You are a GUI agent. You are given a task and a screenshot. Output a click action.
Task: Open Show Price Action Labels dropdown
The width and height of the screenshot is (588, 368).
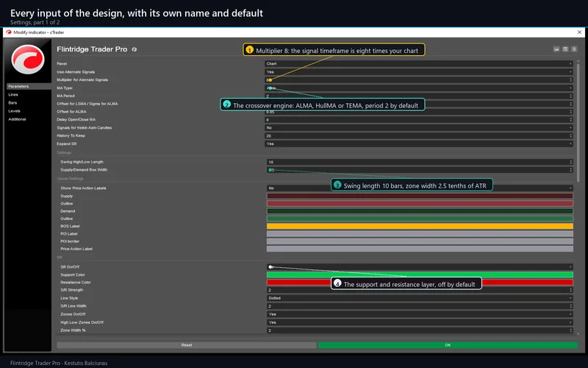pyautogui.click(x=420, y=188)
